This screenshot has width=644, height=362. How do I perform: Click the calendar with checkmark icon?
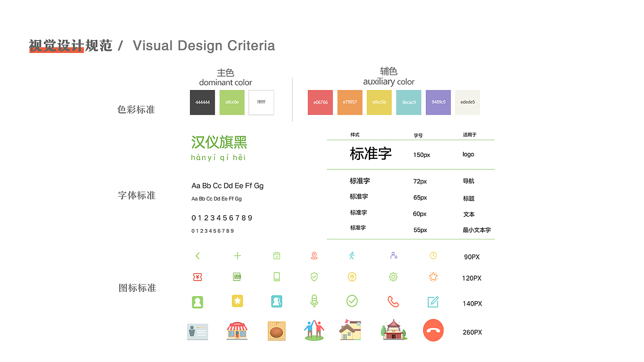point(277,256)
